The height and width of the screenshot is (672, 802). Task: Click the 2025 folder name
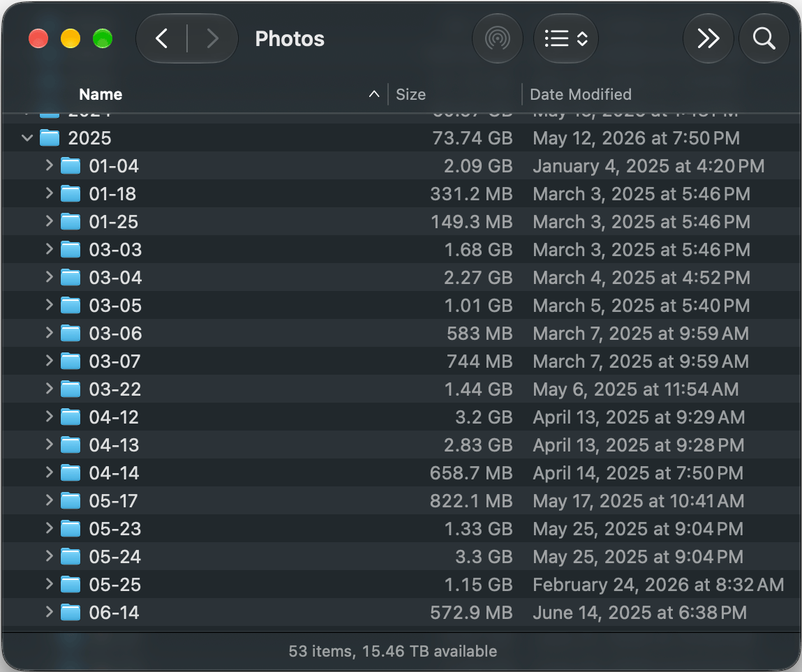89,138
